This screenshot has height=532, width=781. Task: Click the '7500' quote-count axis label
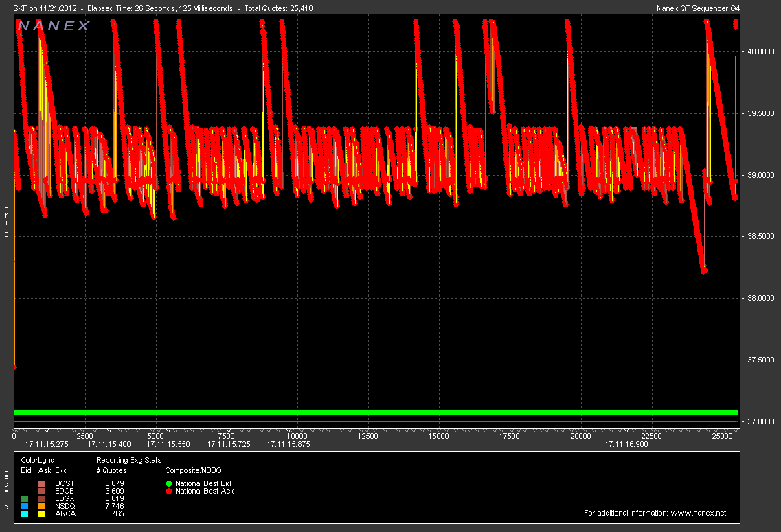(226, 436)
